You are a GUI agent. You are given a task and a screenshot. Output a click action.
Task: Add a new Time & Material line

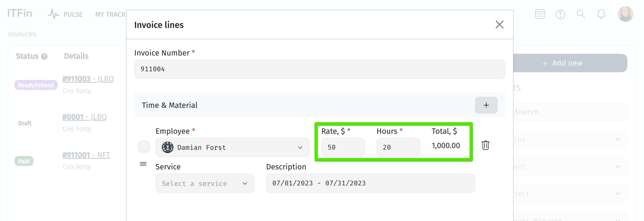tap(486, 105)
